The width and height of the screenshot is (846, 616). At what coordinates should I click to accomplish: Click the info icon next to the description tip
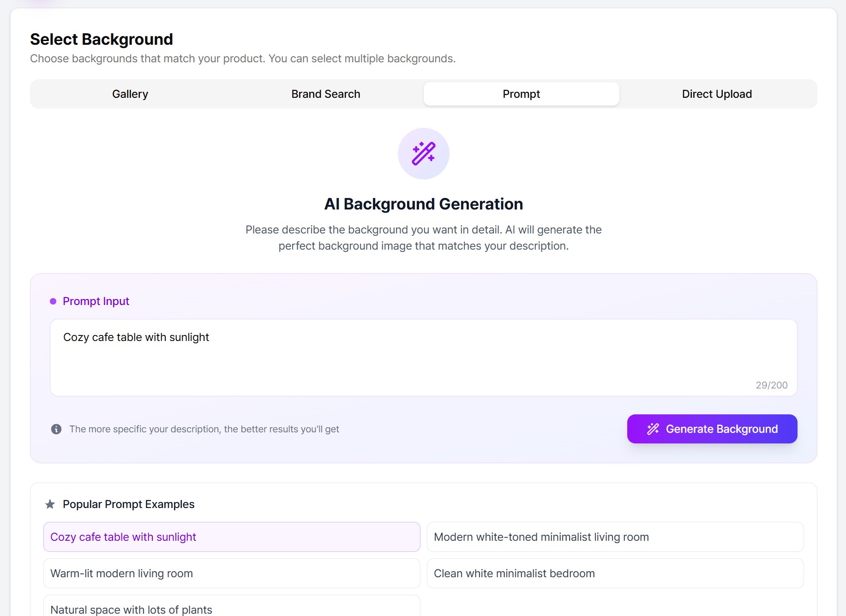[x=56, y=429]
